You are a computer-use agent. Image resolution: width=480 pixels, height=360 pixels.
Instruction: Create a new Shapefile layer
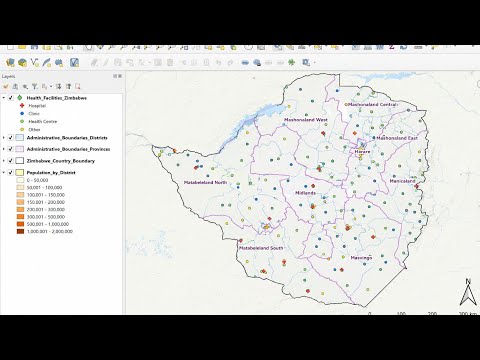[35, 62]
